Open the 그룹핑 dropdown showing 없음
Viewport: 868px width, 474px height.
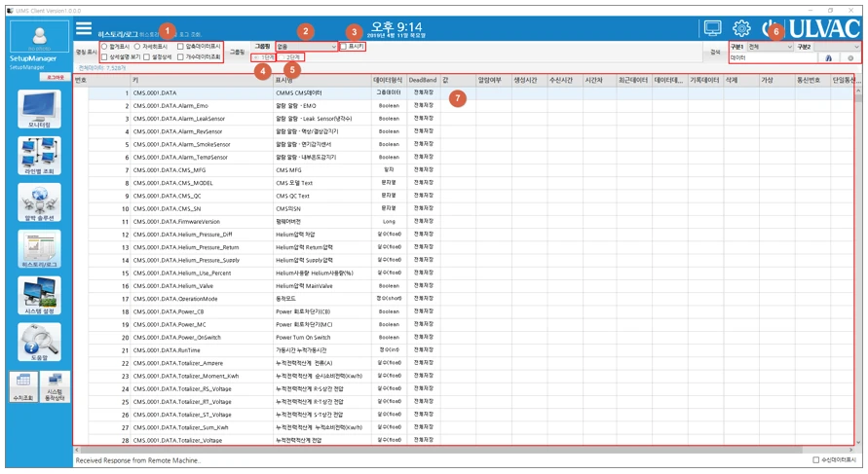(x=306, y=47)
